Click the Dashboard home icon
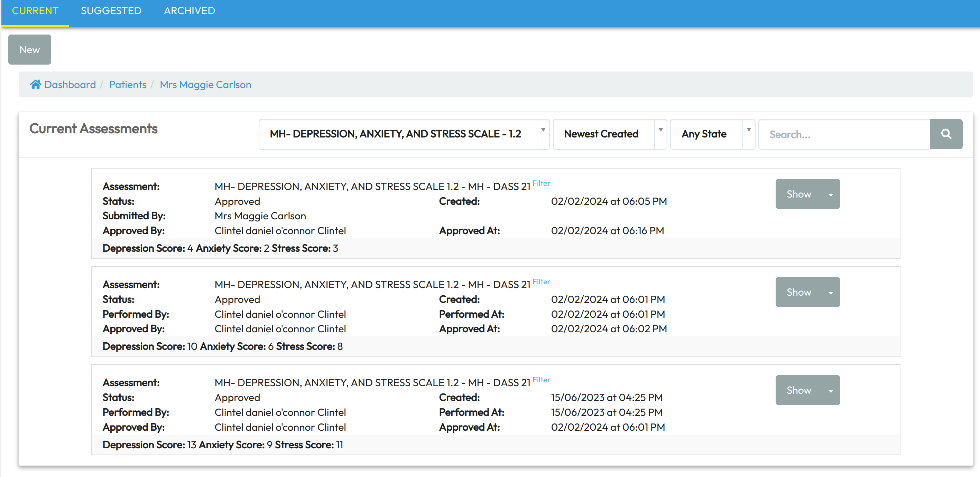 [x=35, y=84]
